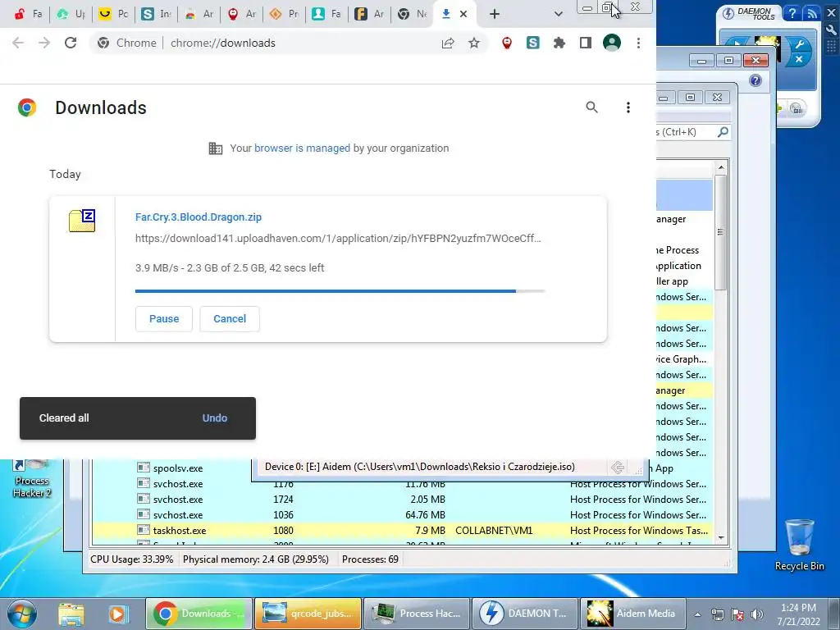Click the X button inside the DAEMON gadget
The width and height of the screenshot is (840, 630).
(x=799, y=59)
